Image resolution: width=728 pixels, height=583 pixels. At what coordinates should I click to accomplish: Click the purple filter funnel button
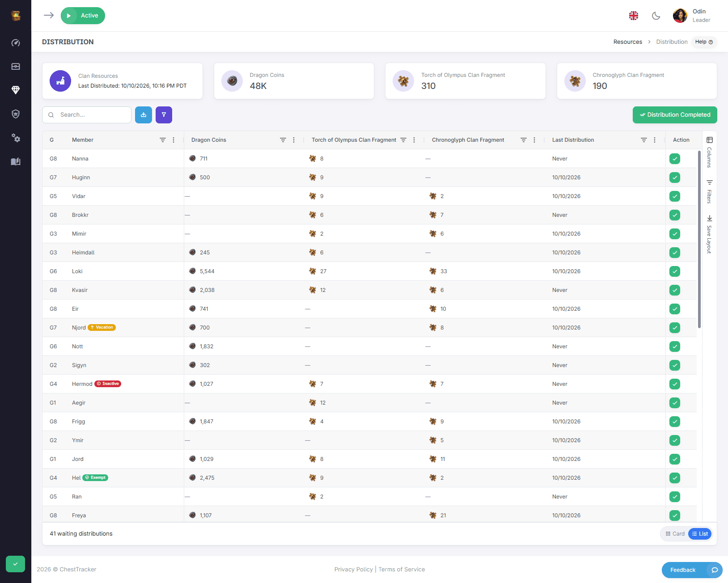[x=164, y=115]
